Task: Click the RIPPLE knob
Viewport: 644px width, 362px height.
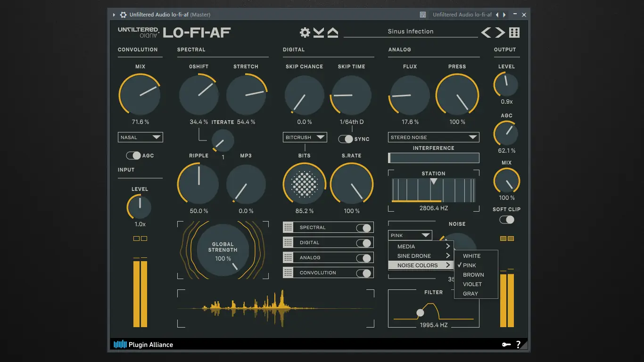Action: click(198, 184)
